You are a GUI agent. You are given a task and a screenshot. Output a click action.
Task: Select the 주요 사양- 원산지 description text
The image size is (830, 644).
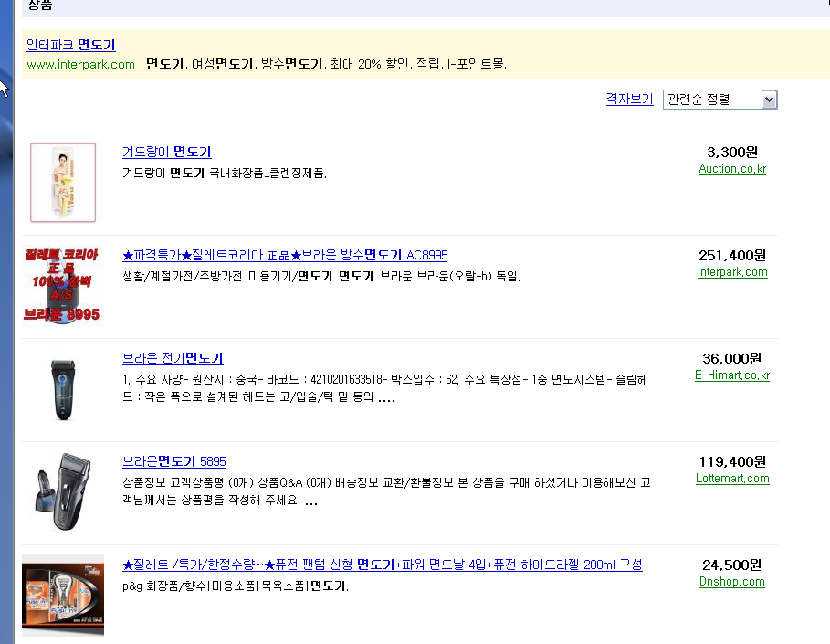click(385, 388)
